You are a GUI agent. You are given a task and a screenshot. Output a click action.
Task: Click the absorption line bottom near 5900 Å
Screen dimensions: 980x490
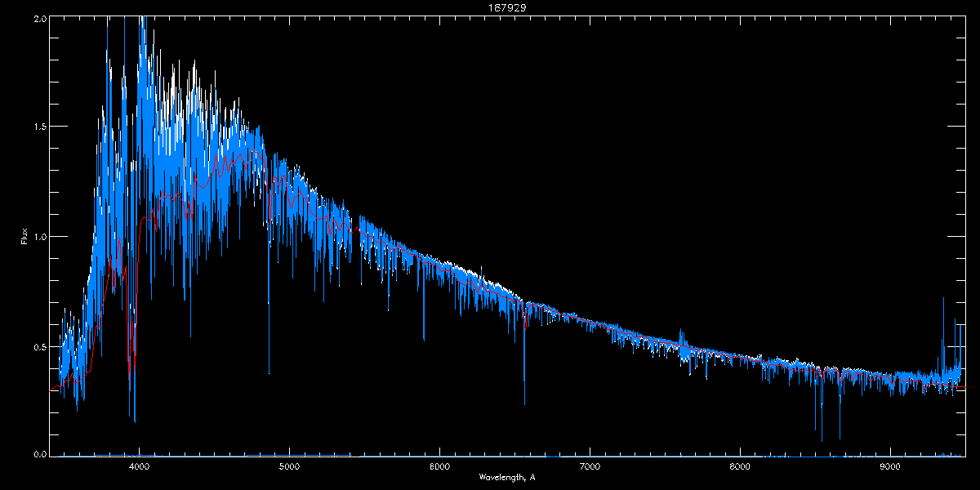424,338
